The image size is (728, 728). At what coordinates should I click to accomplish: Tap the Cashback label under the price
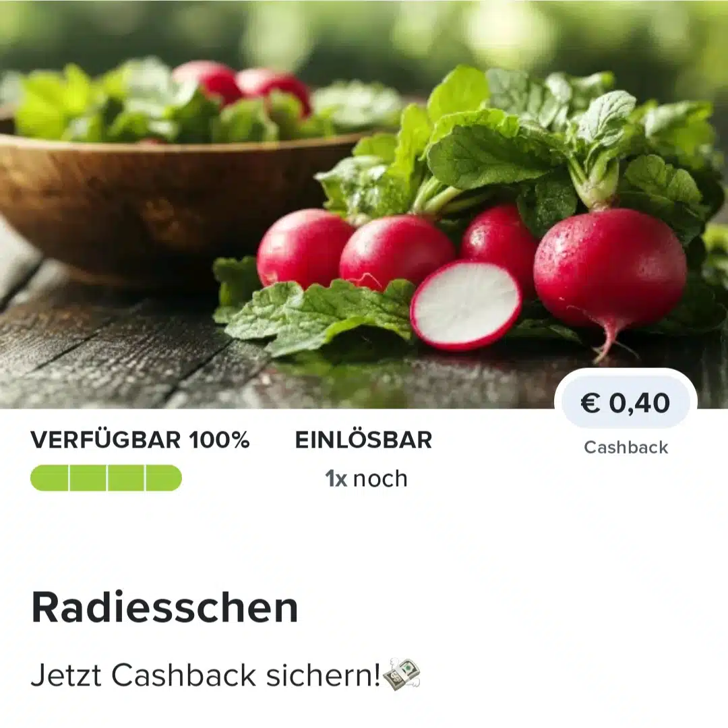pos(626,447)
